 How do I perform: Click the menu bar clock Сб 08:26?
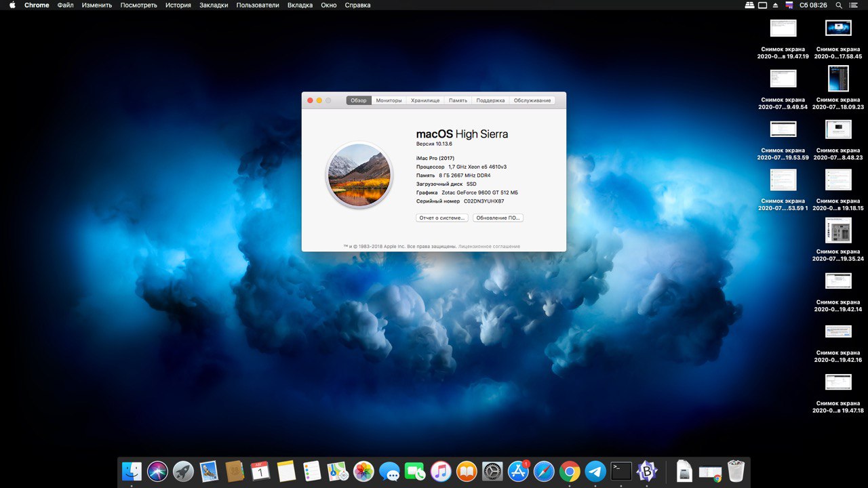814,5
